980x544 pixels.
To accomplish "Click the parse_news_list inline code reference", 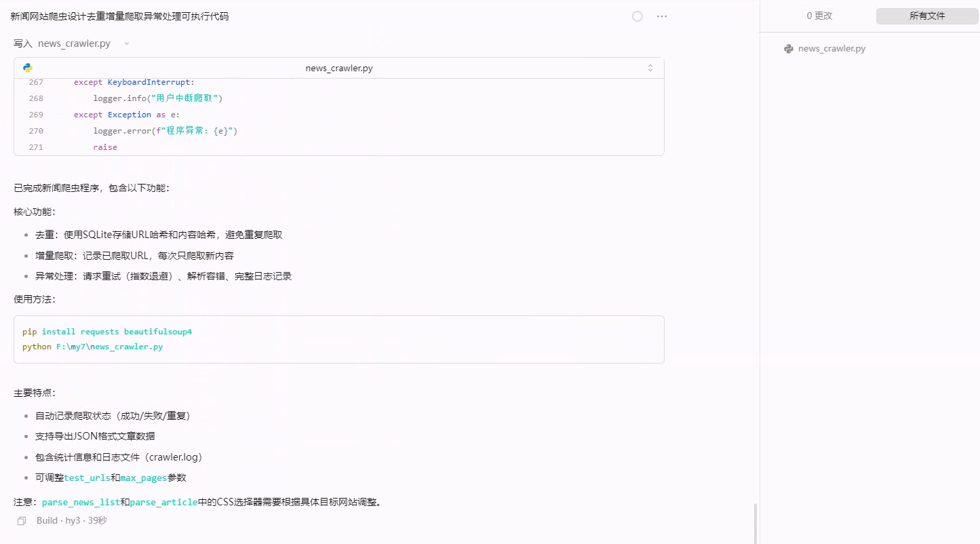I will (81, 503).
